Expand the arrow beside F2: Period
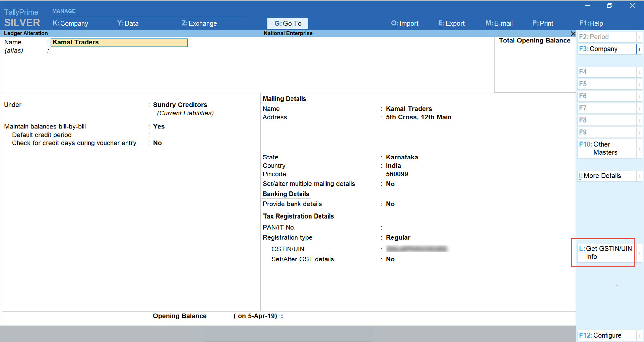 (639, 37)
